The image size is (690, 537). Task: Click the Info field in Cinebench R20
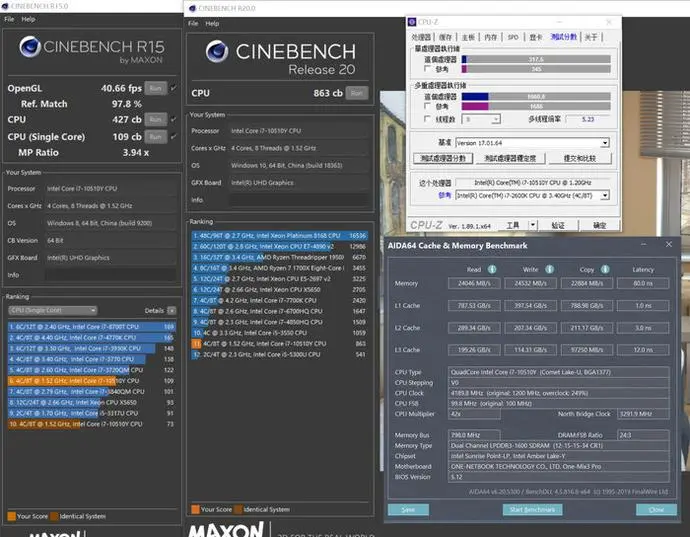coord(299,200)
